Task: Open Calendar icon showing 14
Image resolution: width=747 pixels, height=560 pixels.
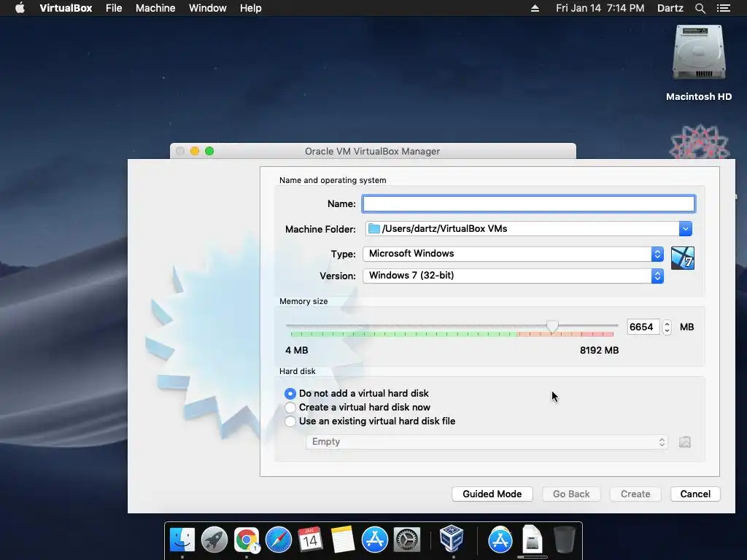Action: click(x=310, y=540)
